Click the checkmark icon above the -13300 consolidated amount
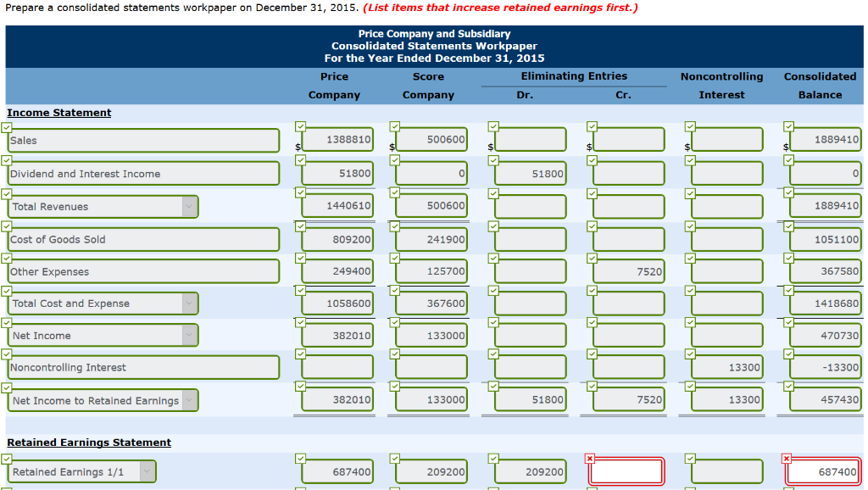This screenshot has height=490, width=868. (x=787, y=354)
